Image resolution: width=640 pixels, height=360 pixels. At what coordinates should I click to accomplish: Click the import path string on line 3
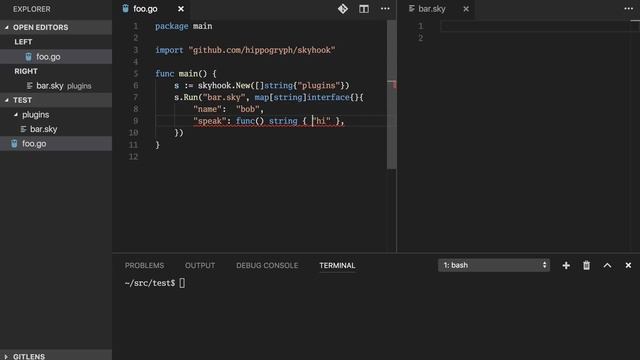pos(262,50)
